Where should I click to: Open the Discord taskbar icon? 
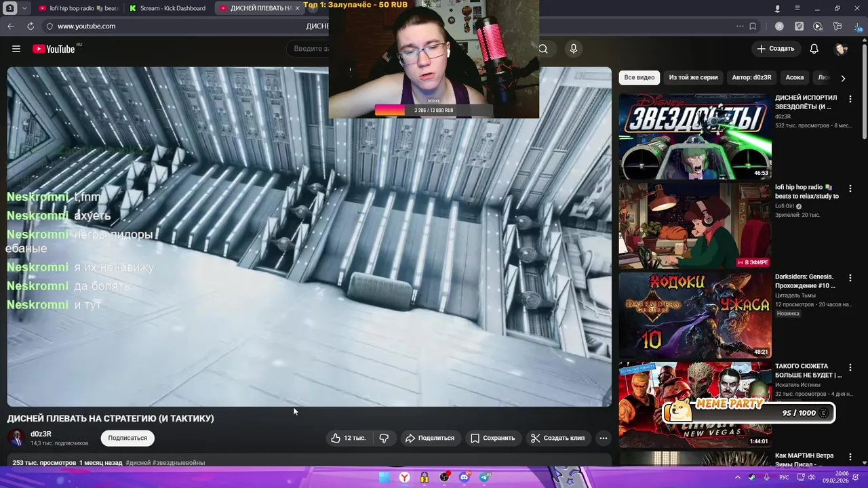[465, 477]
